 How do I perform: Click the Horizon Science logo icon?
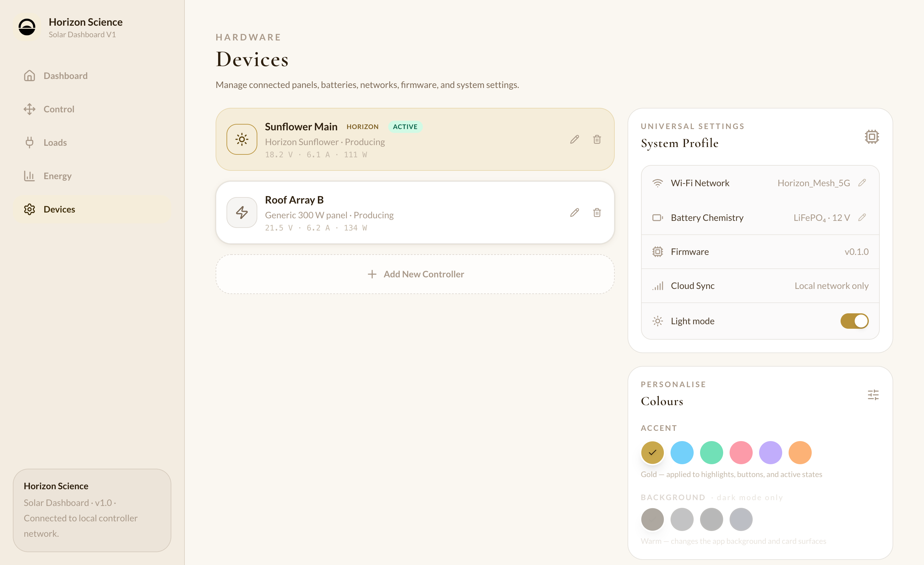tap(27, 27)
